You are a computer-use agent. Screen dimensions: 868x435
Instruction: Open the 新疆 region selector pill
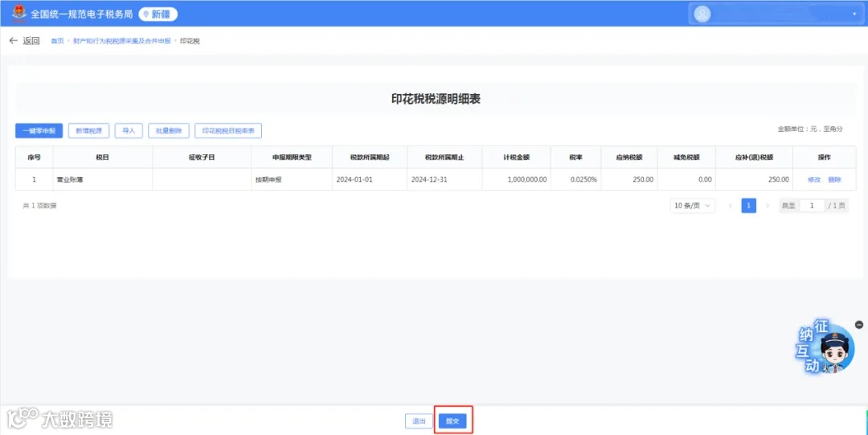tap(158, 14)
